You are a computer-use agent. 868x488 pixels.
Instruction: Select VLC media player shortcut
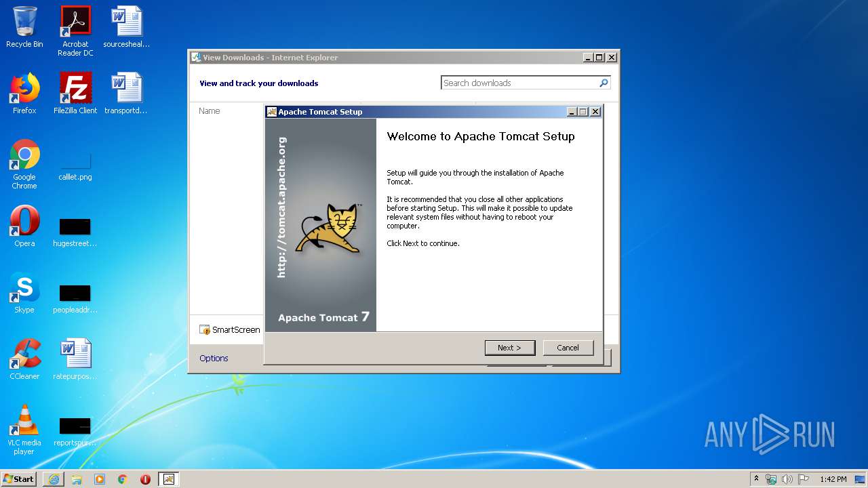coord(24,430)
